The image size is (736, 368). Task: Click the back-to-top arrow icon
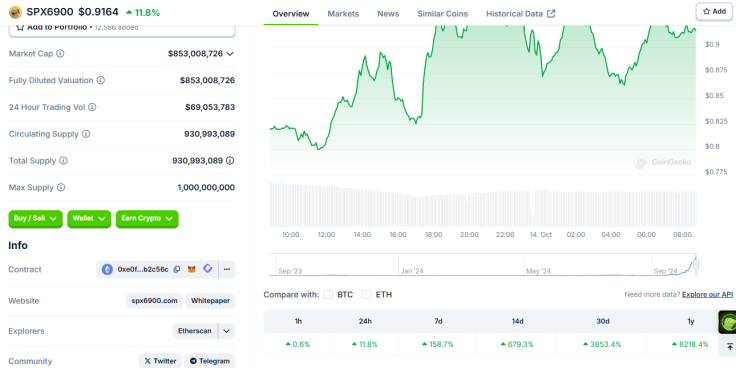pos(729,347)
